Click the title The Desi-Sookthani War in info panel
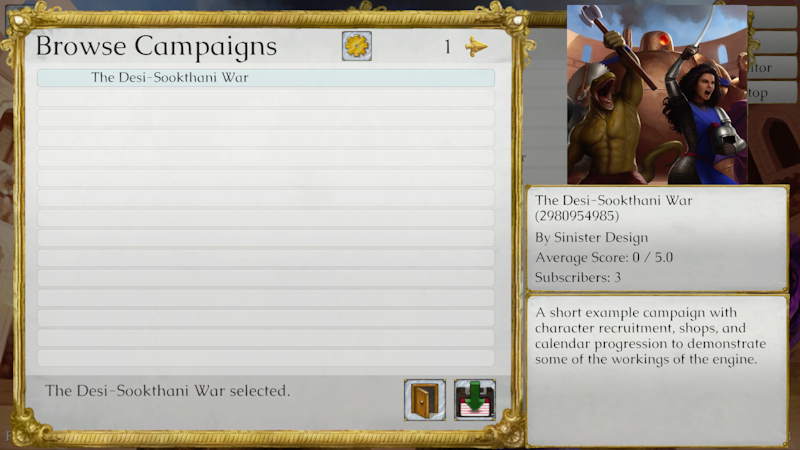Screen dimensions: 800x450 click(613, 201)
